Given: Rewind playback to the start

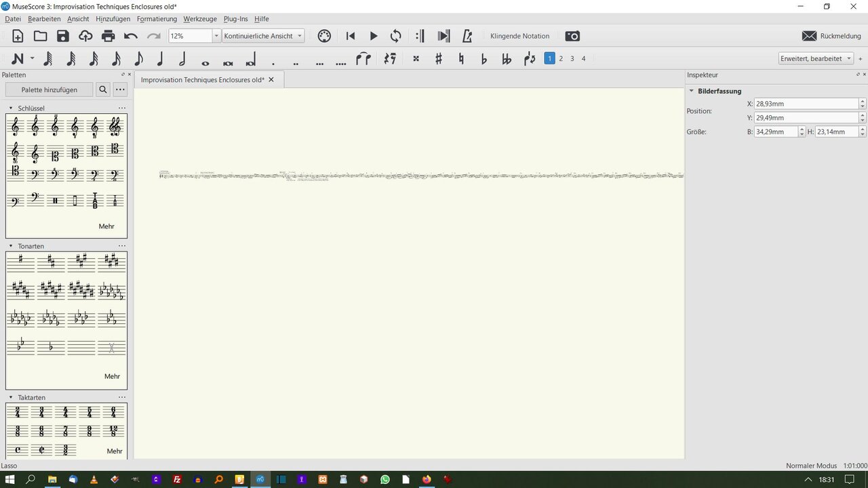Looking at the screenshot, I should pyautogui.click(x=351, y=36).
